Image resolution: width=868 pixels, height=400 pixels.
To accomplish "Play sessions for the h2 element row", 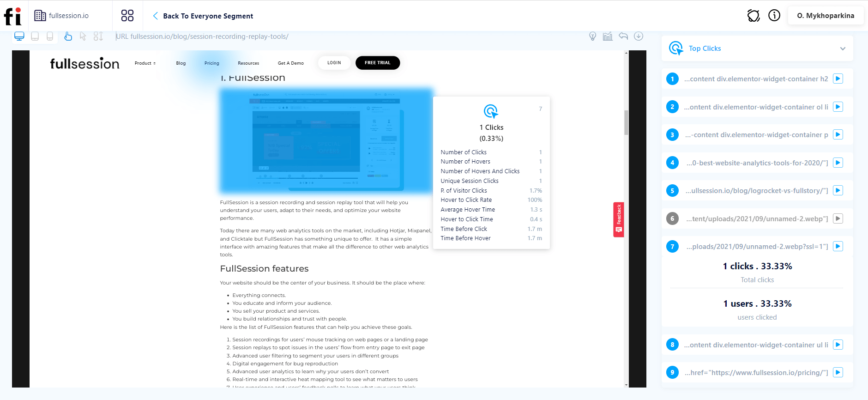I will click(x=838, y=79).
